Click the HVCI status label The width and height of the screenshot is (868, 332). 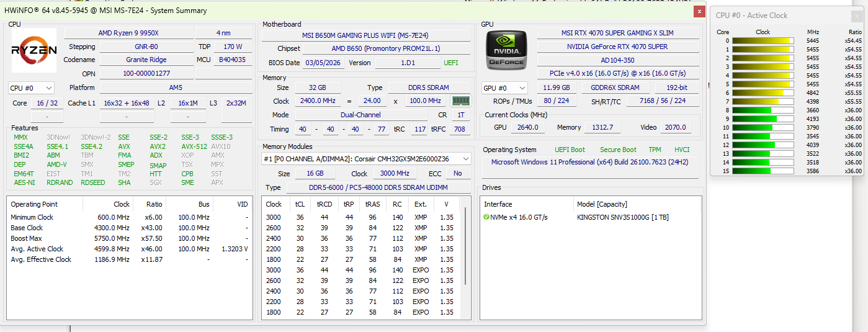(x=682, y=150)
